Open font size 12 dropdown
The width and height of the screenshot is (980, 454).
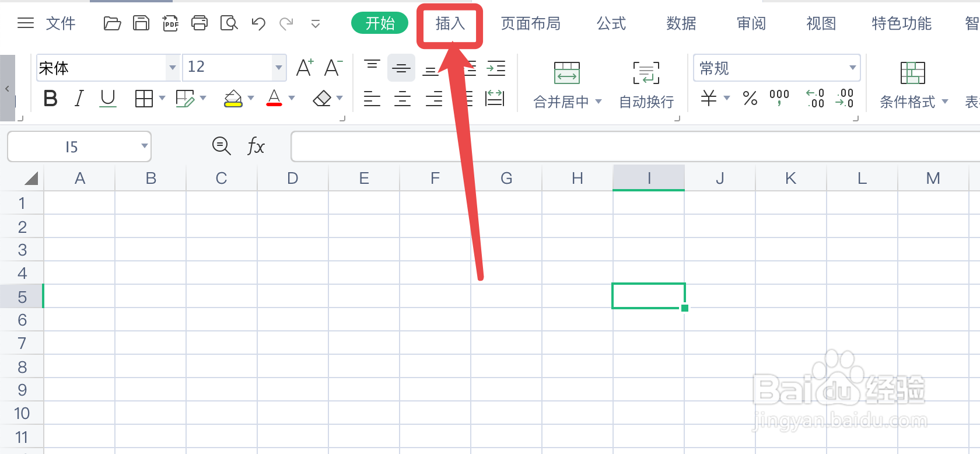(x=279, y=68)
